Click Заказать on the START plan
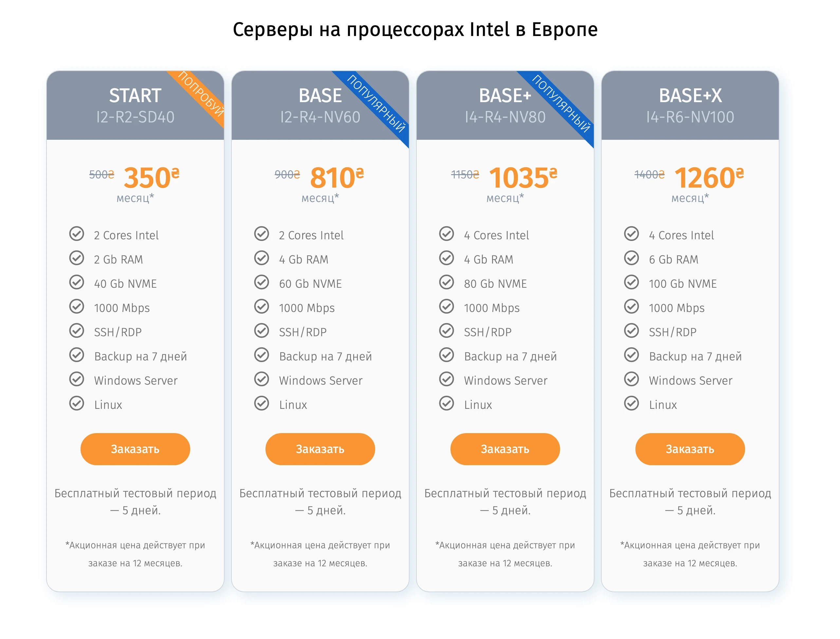The image size is (840, 639). point(135,449)
